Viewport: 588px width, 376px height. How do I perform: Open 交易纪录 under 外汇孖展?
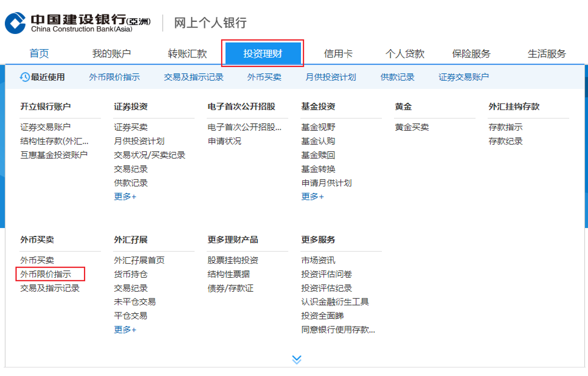(131, 288)
